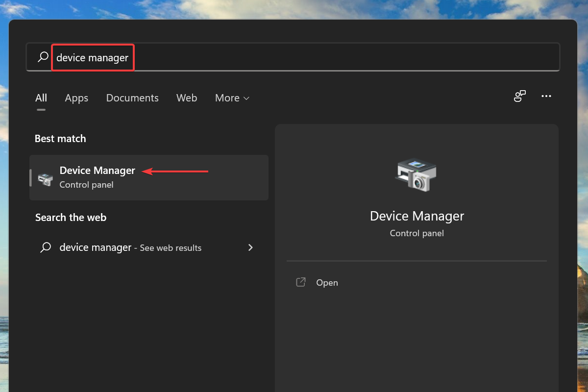Click the Open button in preview pane
Image resolution: width=588 pixels, height=392 pixels.
pos(416,282)
